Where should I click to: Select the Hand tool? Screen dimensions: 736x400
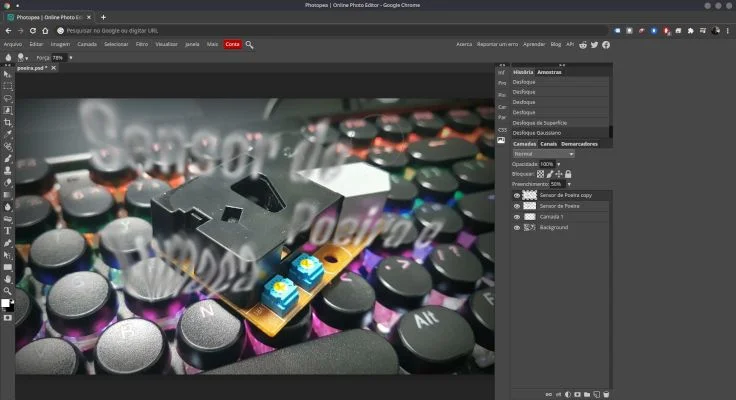point(8,279)
